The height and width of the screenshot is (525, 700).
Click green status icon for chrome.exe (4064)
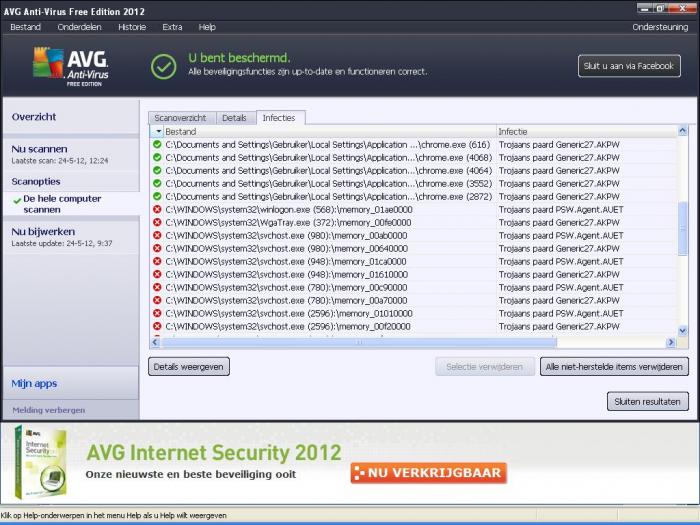click(x=157, y=170)
